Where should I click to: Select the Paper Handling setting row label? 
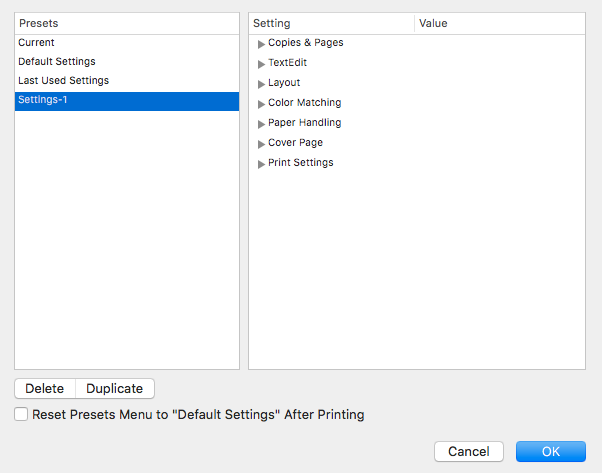coord(304,123)
